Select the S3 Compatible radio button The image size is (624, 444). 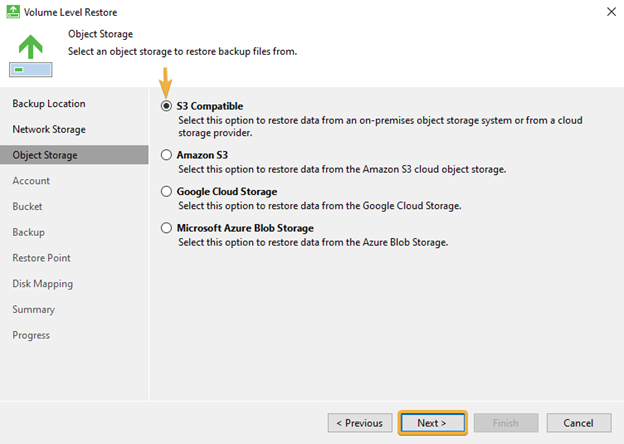pos(166,106)
